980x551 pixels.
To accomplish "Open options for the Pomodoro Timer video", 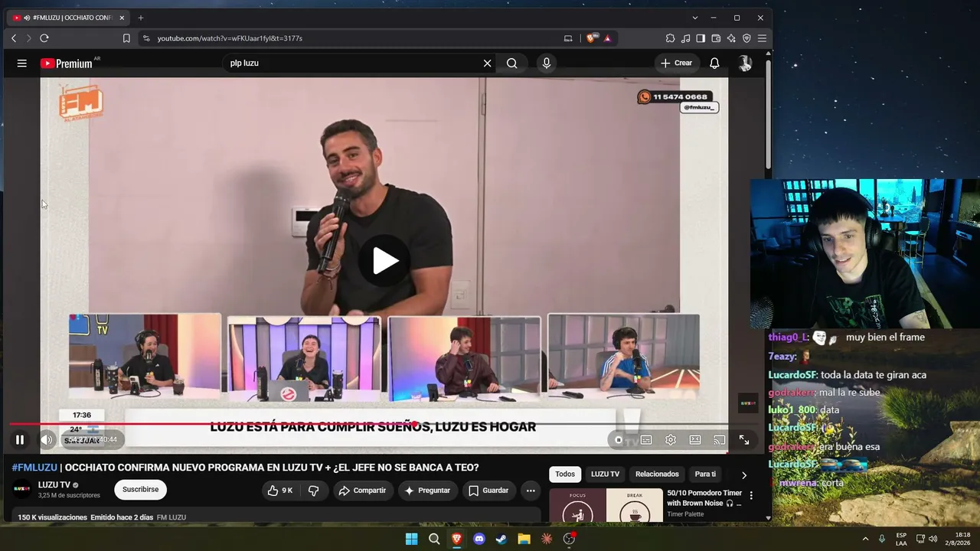I will 751,496.
